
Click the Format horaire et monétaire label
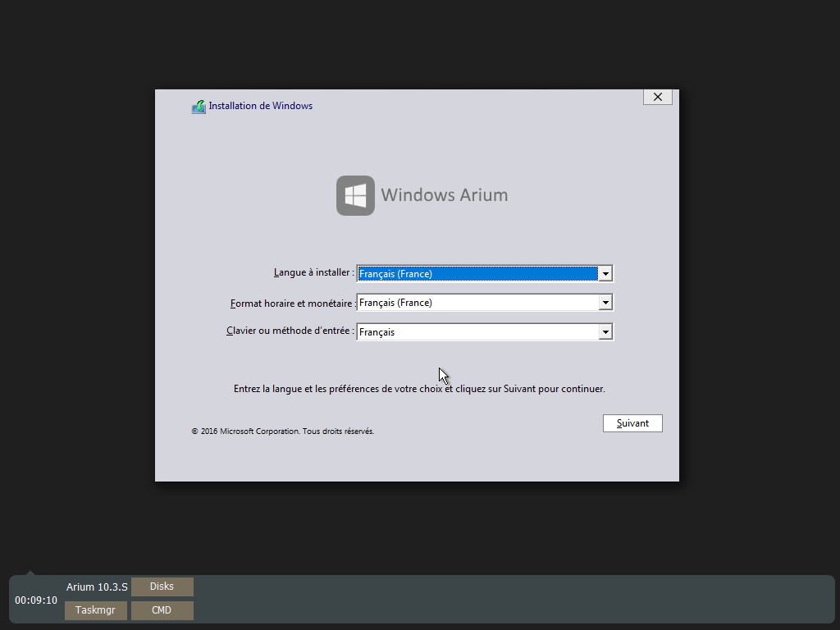point(293,304)
